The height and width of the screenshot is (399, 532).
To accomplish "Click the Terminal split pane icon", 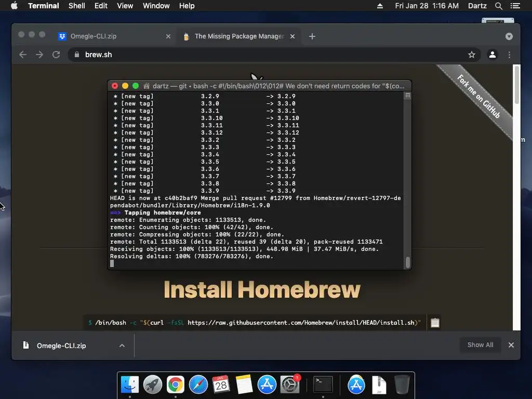I will pyautogui.click(x=407, y=96).
